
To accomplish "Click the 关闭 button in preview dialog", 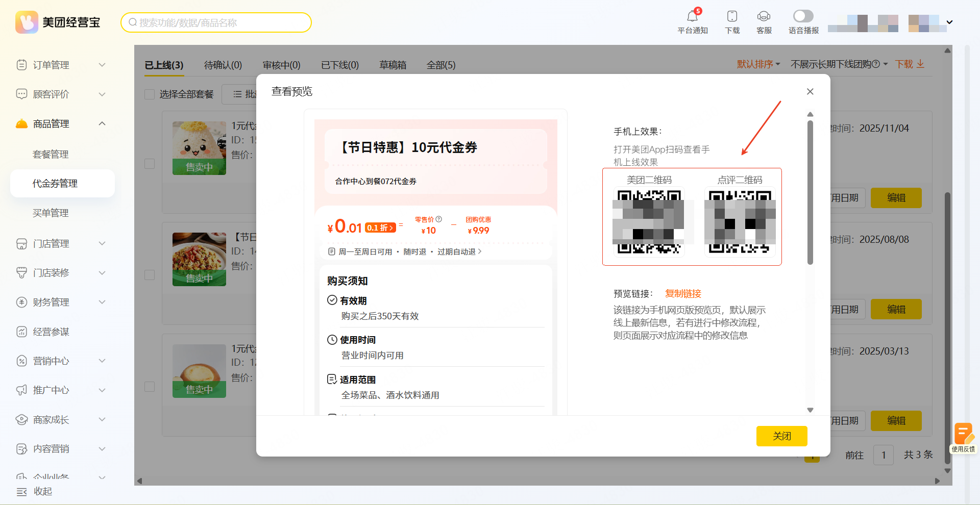I will point(782,436).
